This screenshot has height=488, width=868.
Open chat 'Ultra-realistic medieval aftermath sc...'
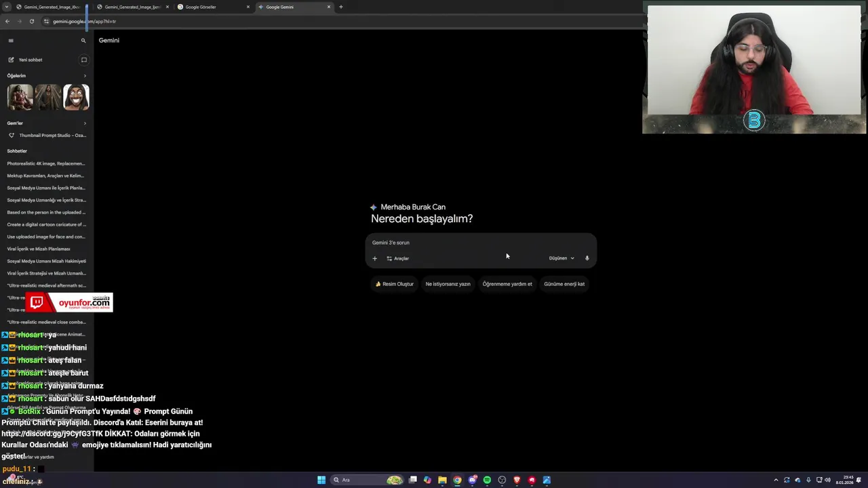click(x=46, y=285)
